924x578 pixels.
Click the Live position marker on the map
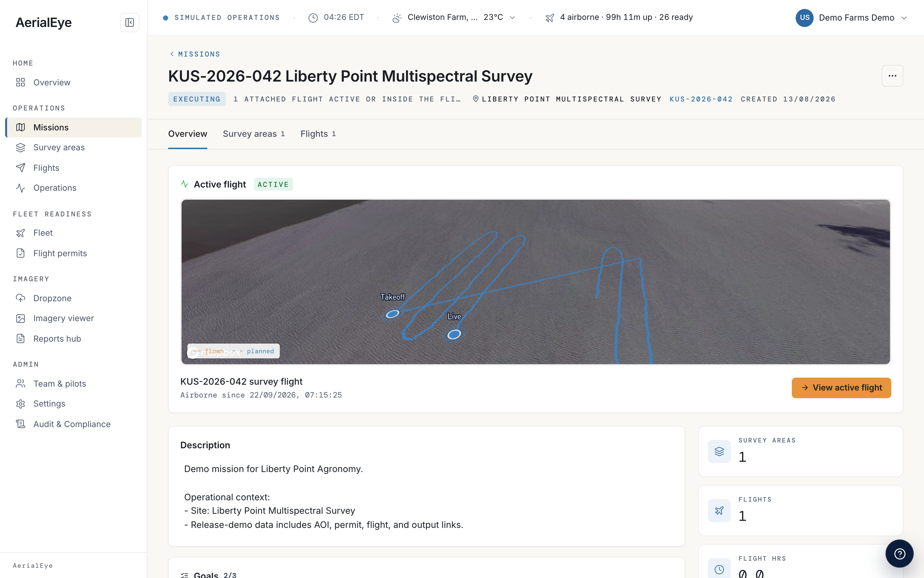pos(454,335)
